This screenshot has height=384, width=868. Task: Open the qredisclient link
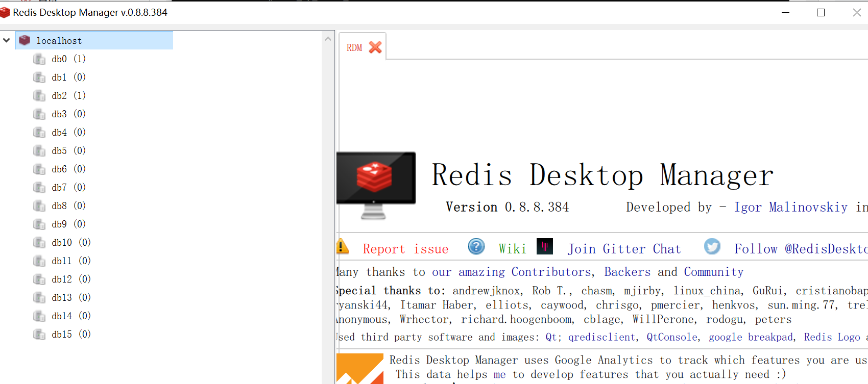[x=602, y=337]
